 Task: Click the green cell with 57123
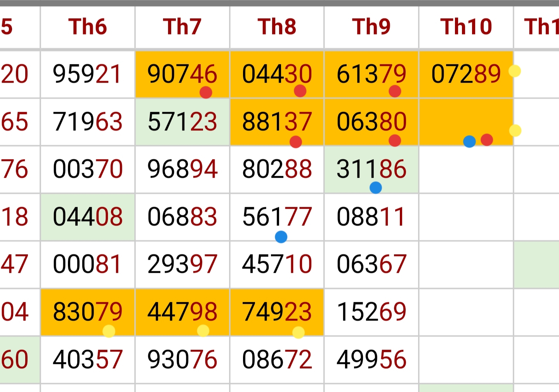point(182,121)
